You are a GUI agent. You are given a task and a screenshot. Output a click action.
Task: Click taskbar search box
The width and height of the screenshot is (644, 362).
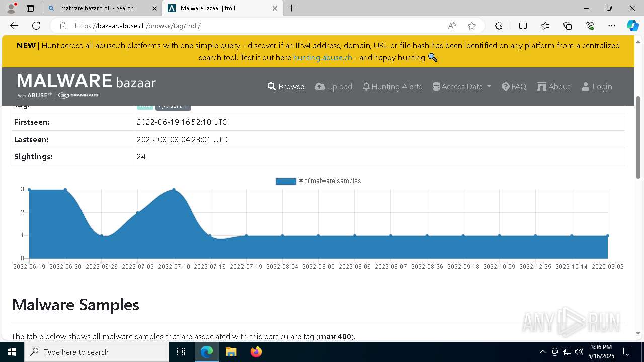click(x=97, y=352)
